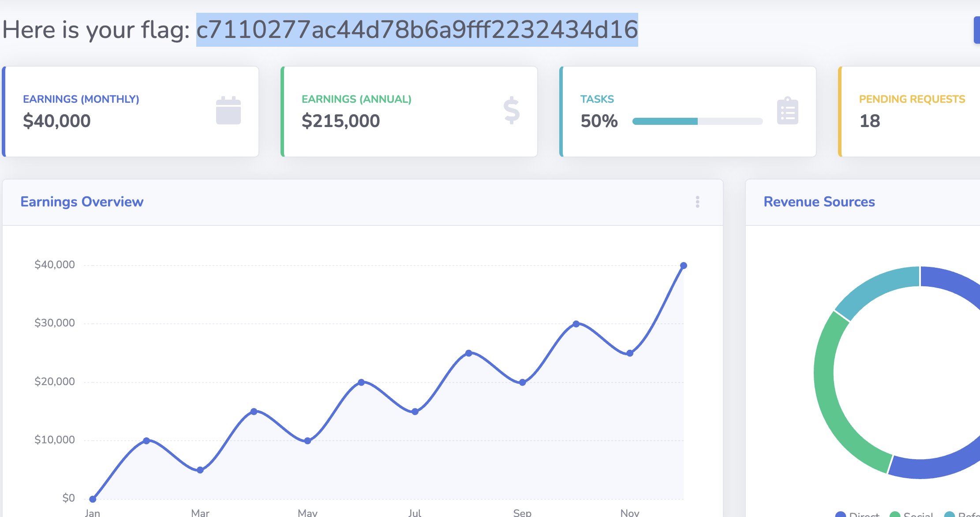Screen dimensions: 980x517
Task: Open the Earnings Overview three-dot menu
Action: click(697, 202)
